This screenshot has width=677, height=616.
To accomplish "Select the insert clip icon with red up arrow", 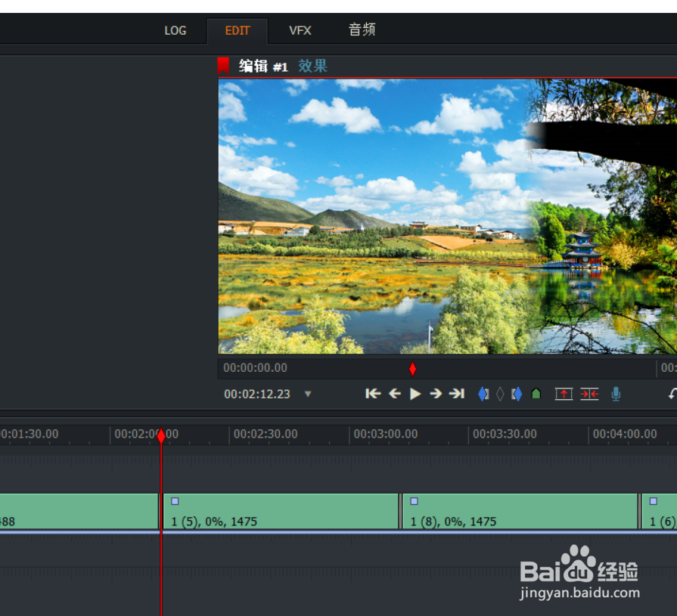I will [x=564, y=393].
